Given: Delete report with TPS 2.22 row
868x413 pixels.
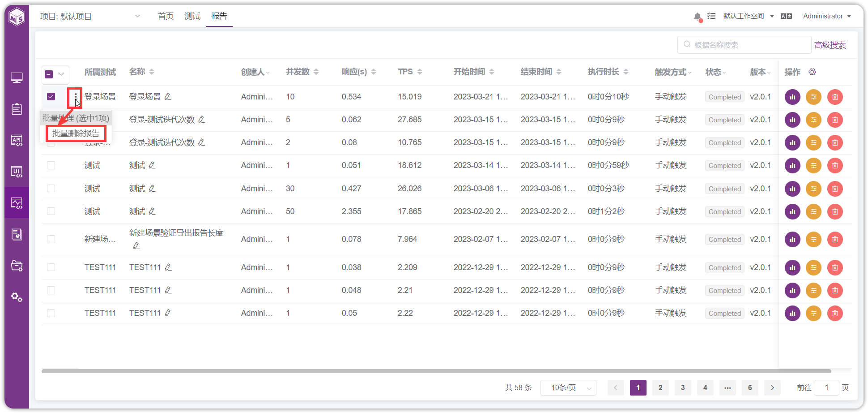Looking at the screenshot, I should (x=835, y=313).
